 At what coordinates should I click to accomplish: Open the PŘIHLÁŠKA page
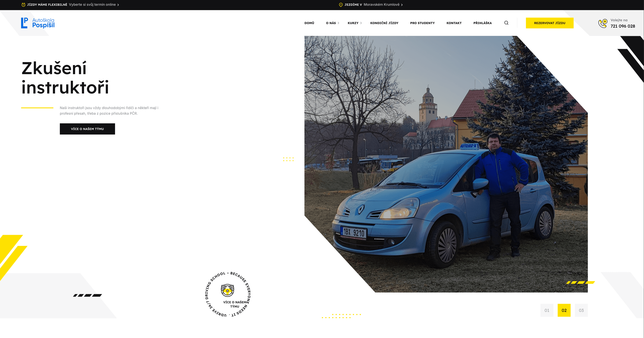(x=482, y=23)
